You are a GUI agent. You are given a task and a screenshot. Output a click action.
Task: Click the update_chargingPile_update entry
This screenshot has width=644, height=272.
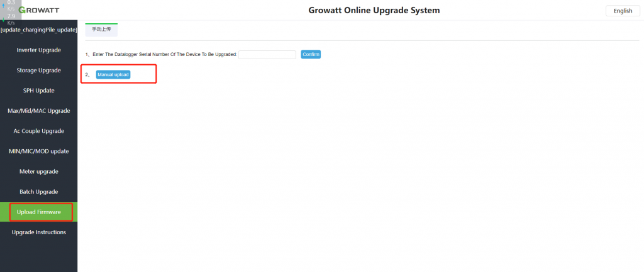[x=39, y=30]
